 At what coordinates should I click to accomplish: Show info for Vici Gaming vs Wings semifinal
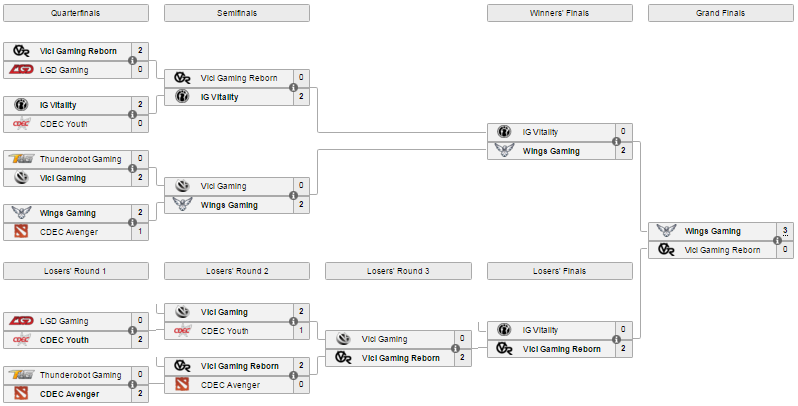pos(294,195)
